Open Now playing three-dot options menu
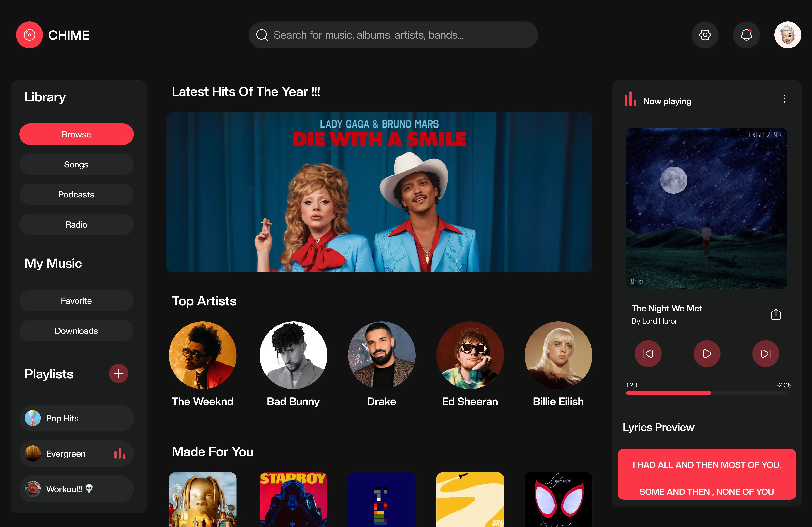 coord(784,99)
